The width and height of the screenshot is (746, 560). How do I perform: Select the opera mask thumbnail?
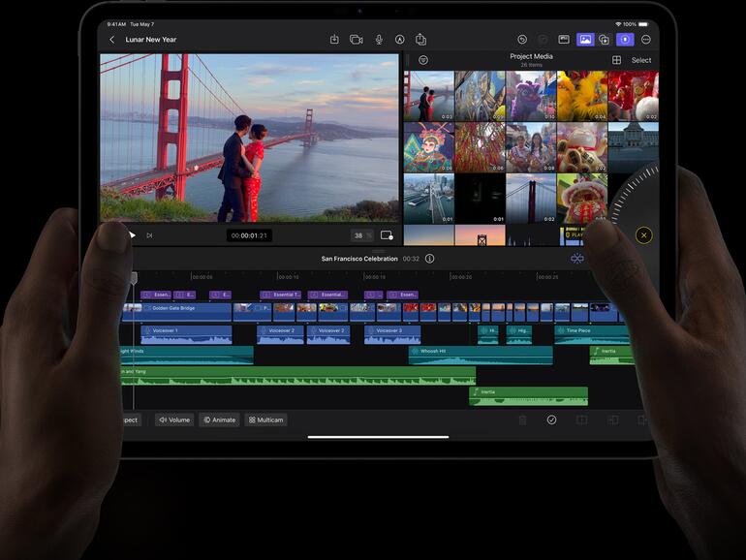point(428,147)
